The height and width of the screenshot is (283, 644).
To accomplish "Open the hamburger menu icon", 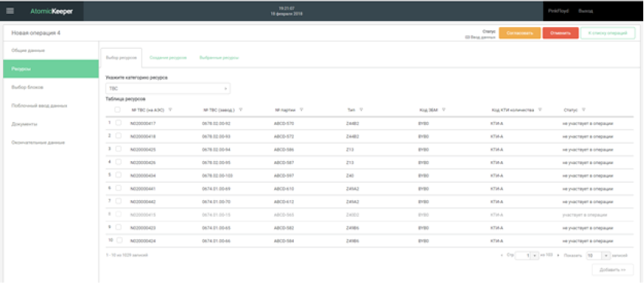I will point(10,11).
